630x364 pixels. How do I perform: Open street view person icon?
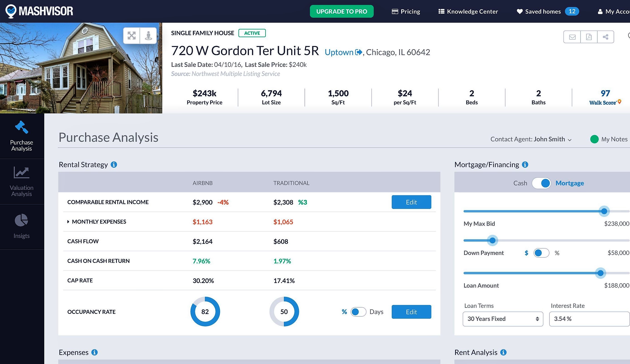148,36
